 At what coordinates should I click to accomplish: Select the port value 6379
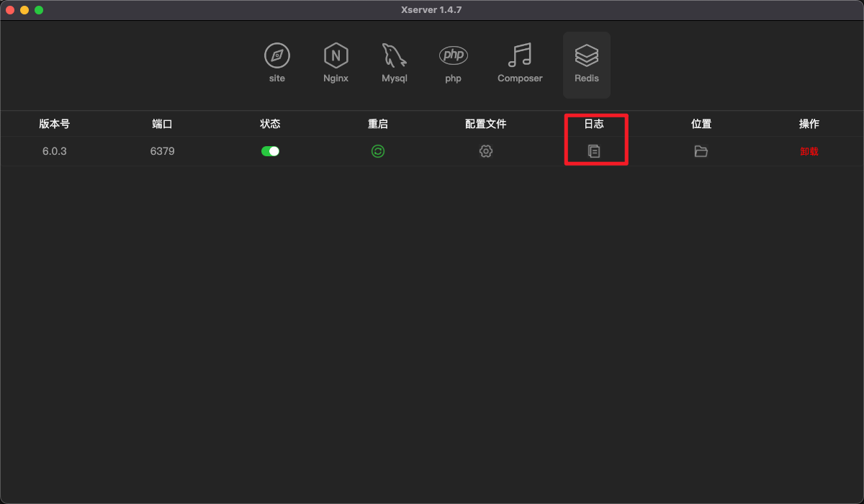pyautogui.click(x=163, y=151)
